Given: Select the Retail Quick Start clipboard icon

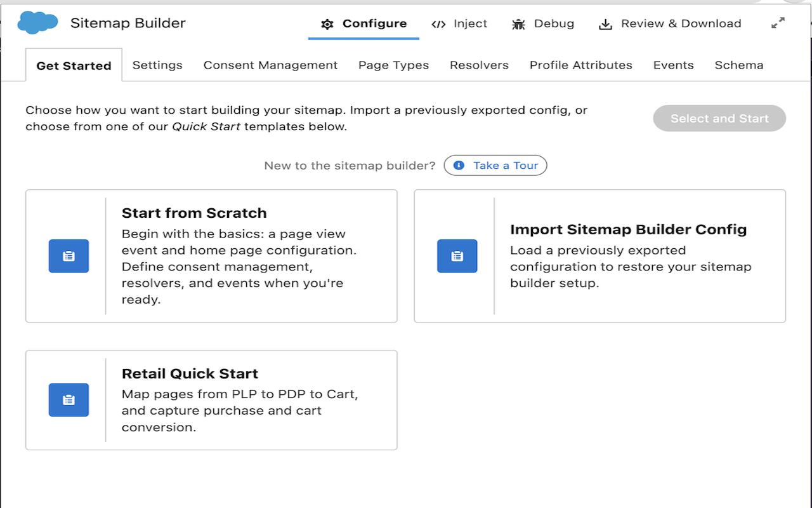Looking at the screenshot, I should click(69, 400).
